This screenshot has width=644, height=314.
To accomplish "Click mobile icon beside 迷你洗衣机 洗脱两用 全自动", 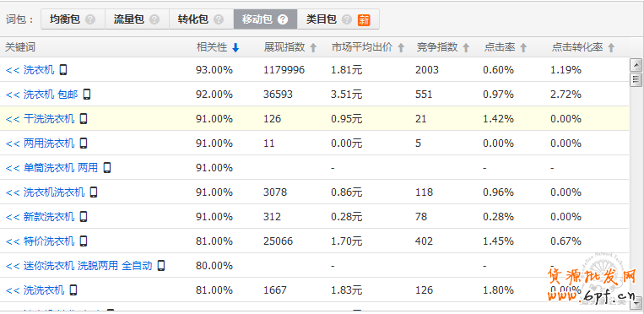I will coord(161,266).
